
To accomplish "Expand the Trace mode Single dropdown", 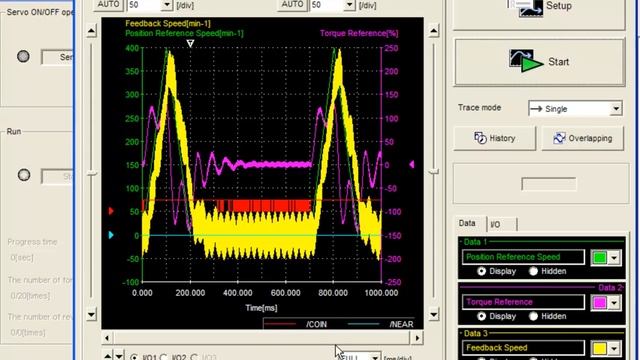I will coord(616,109).
